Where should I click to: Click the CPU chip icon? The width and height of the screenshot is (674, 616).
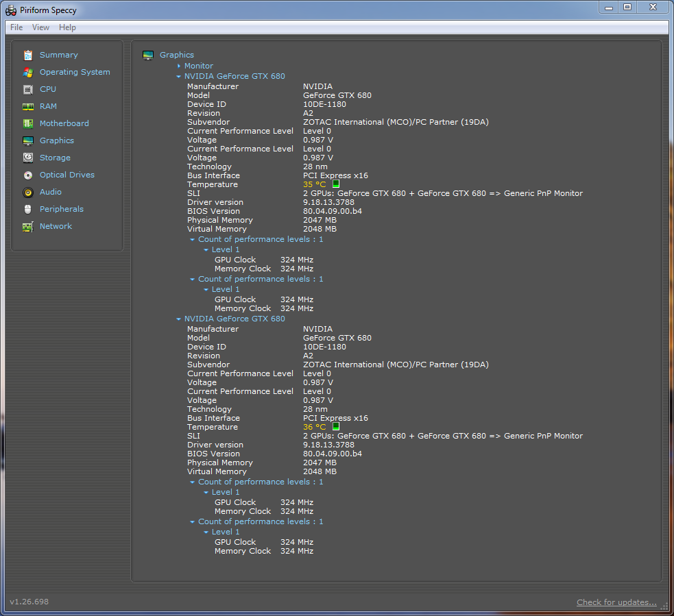click(x=28, y=89)
